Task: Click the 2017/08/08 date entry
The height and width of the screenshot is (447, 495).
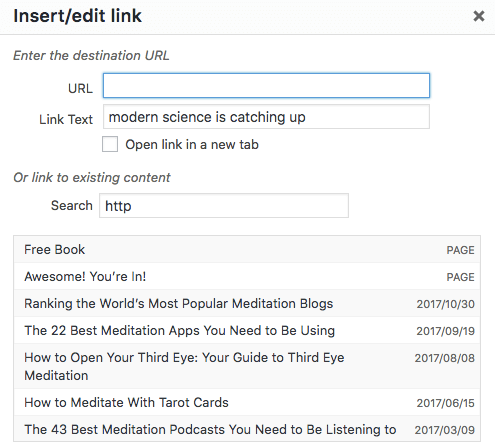Action: click(445, 358)
